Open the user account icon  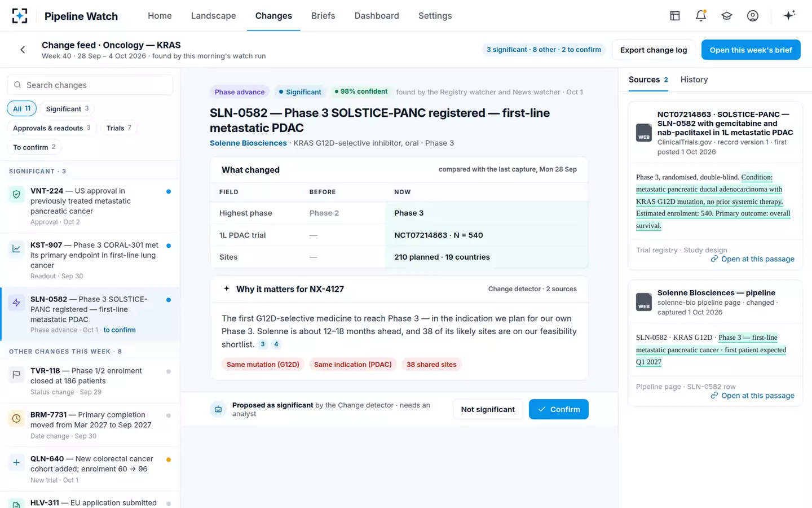[753, 16]
